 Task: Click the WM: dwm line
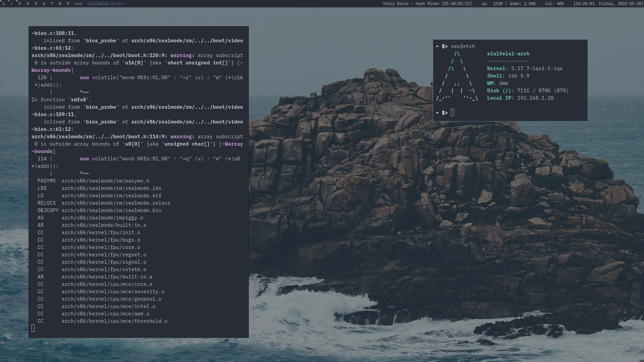click(498, 83)
